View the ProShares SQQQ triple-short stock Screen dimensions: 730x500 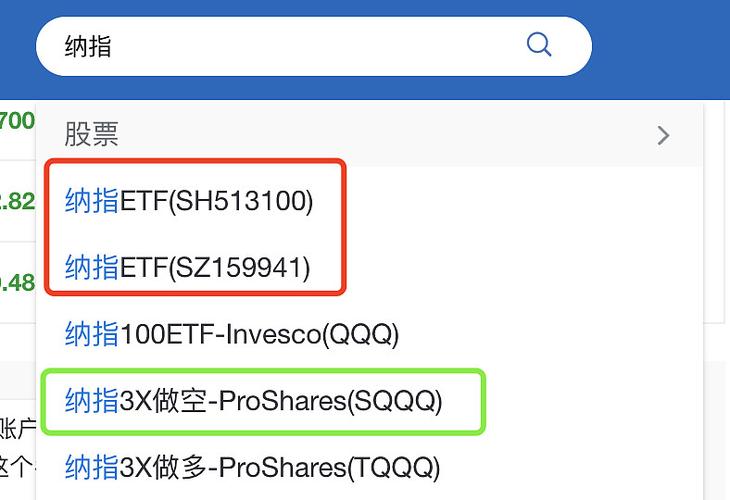click(x=253, y=401)
